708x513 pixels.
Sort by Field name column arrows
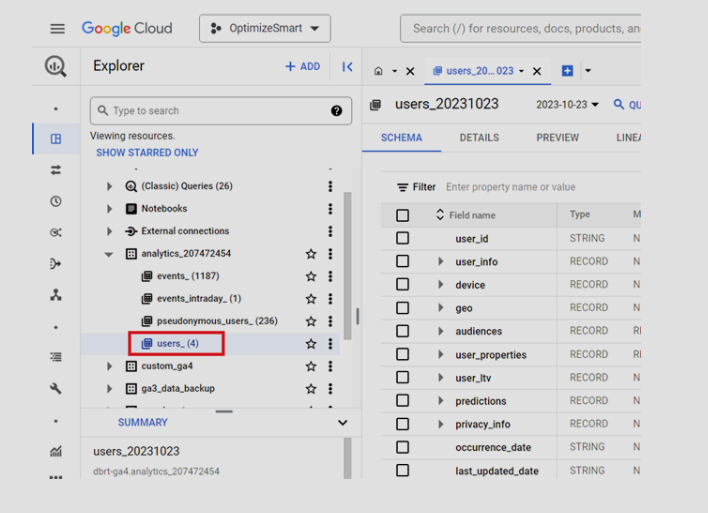pos(440,215)
